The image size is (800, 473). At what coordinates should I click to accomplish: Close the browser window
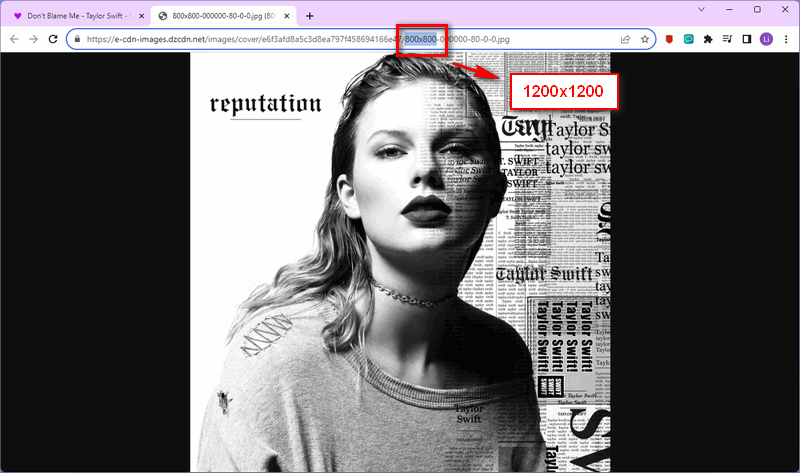pyautogui.click(x=785, y=10)
